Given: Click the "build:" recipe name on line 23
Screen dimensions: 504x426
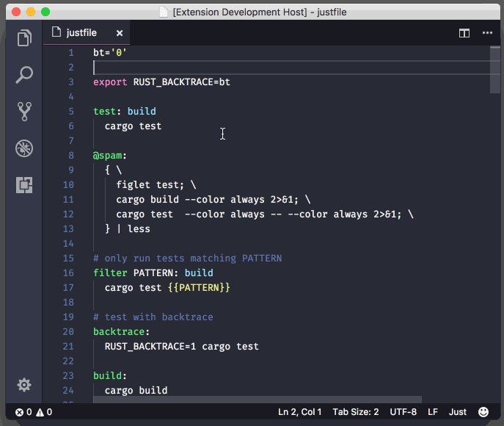Looking at the screenshot, I should [x=110, y=375].
